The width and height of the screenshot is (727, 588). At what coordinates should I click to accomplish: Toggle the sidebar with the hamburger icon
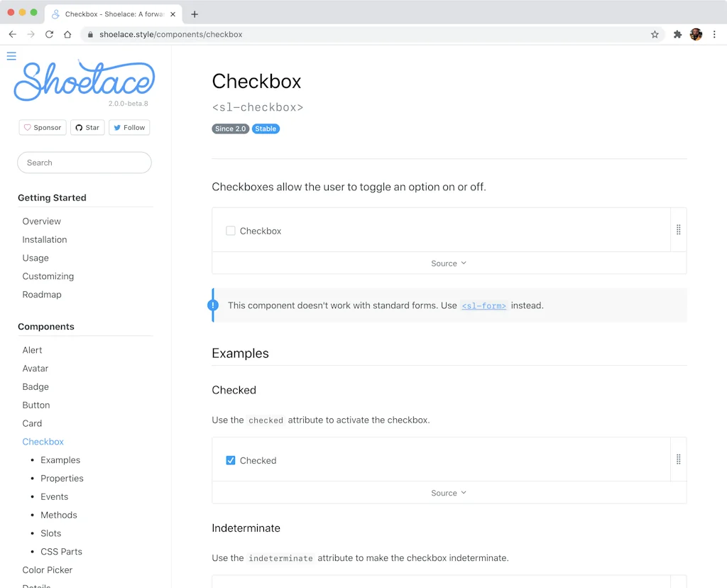pos(11,55)
